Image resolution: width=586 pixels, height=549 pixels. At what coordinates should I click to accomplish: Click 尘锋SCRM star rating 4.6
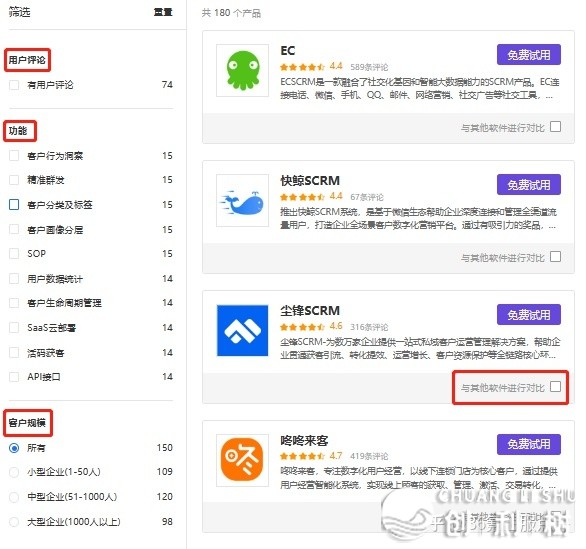(311, 326)
